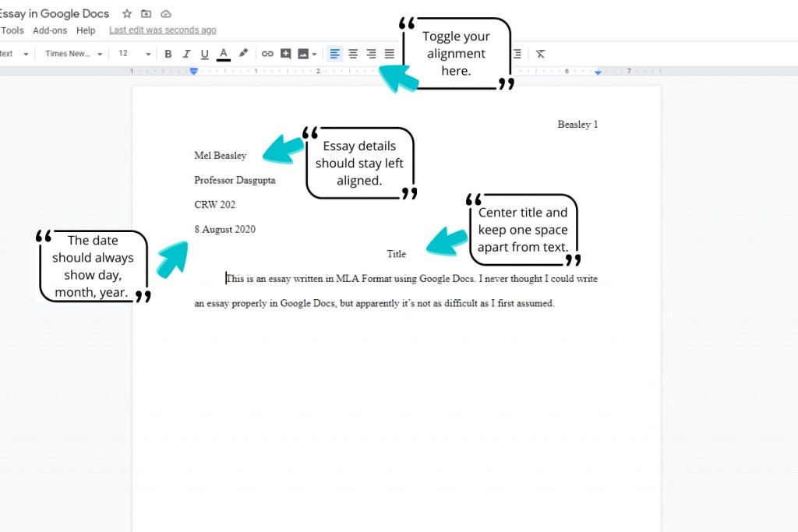Select the text color icon
This screenshot has height=532, width=798.
click(x=224, y=54)
